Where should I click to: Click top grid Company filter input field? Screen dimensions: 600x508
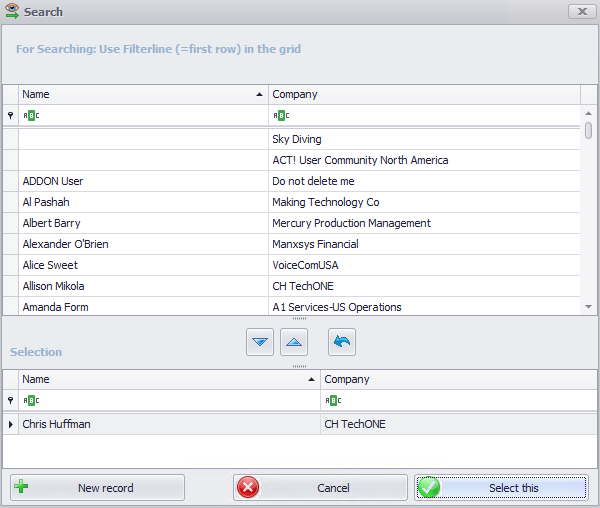click(424, 115)
